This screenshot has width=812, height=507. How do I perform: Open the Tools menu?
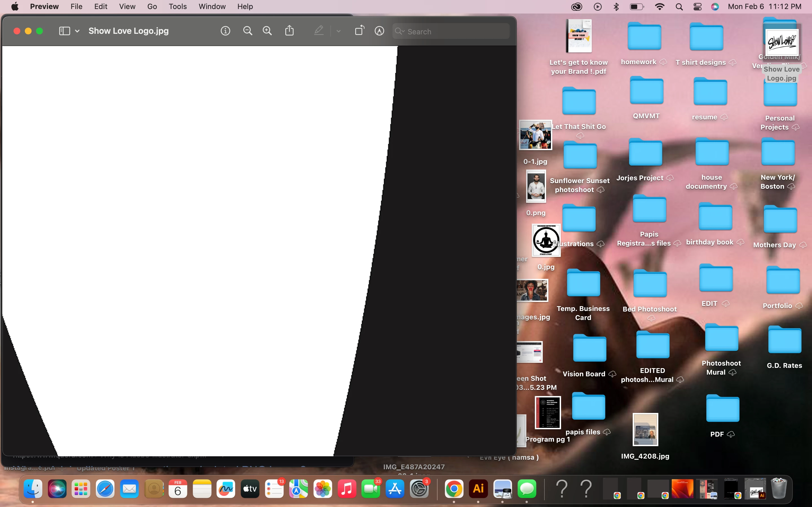coord(178,7)
